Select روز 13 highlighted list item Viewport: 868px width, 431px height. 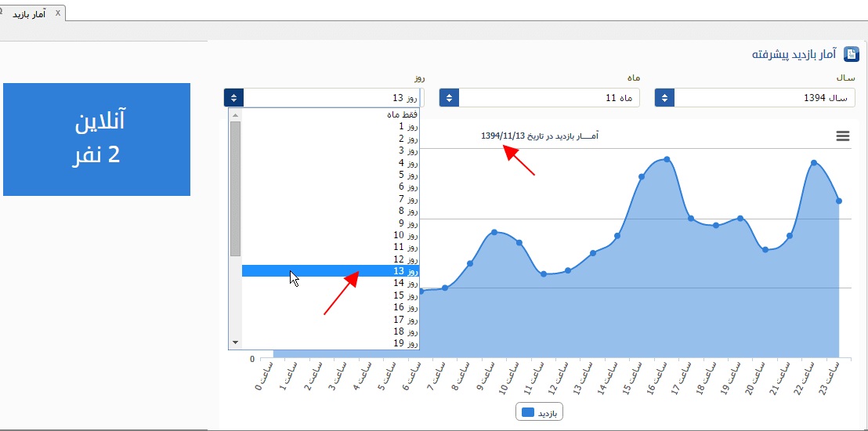(x=330, y=271)
